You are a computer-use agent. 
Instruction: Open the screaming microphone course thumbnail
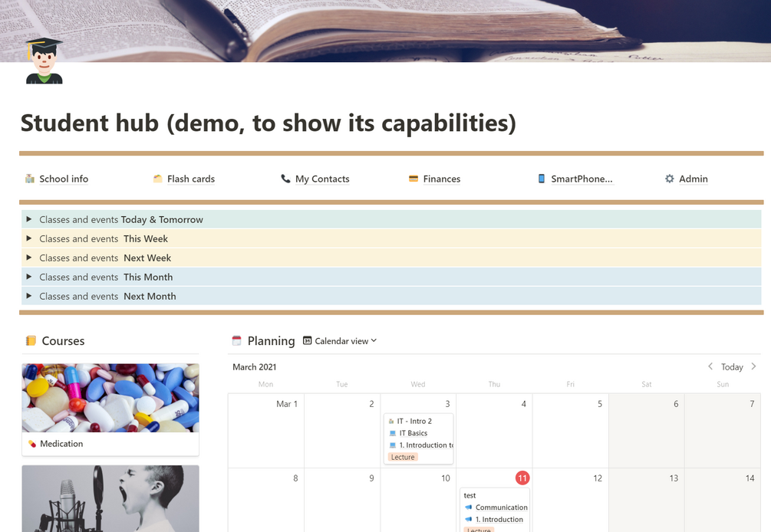110,498
